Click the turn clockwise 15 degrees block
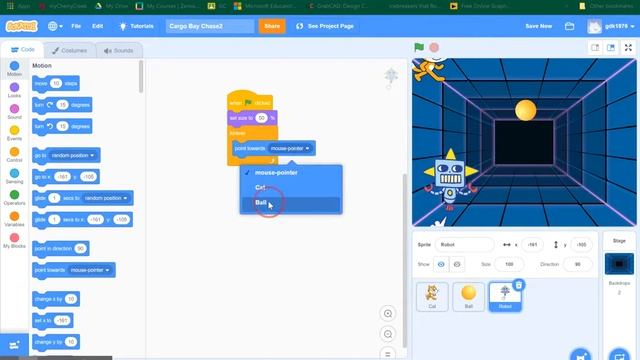Screen dimensions: 640x360 tap(62, 105)
